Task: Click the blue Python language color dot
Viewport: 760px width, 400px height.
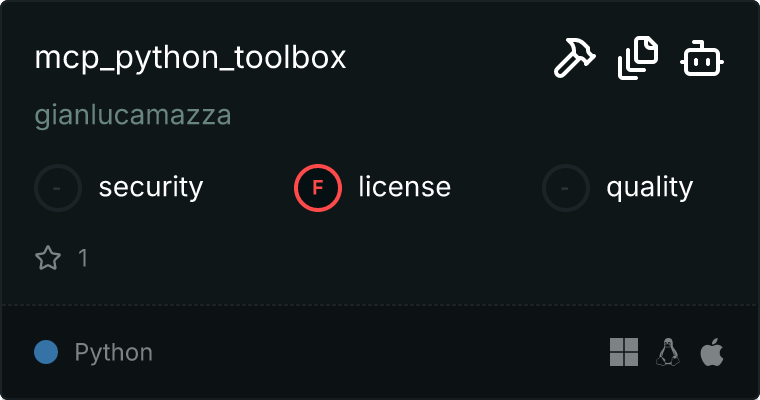Action: 45,352
